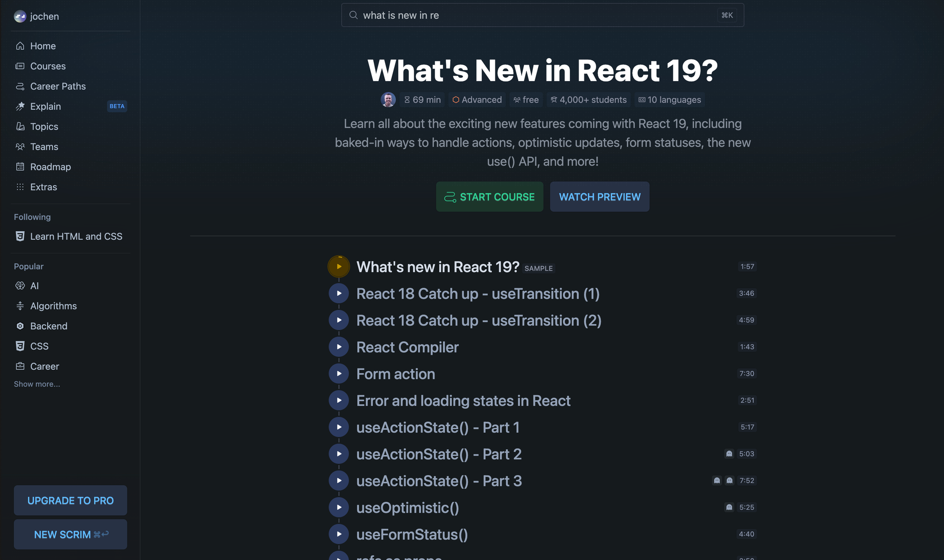Image resolution: width=944 pixels, height=560 pixels.
Task: Play the "What's new in React 19?" lesson
Action: [339, 267]
